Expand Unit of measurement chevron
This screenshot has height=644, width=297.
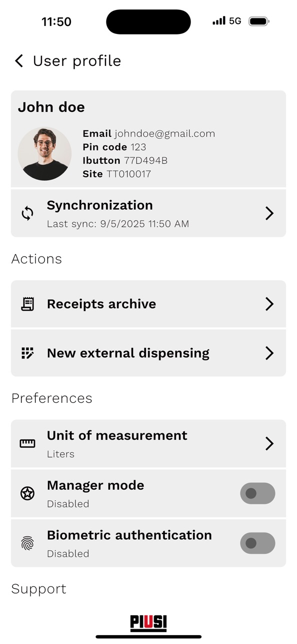[x=269, y=443]
